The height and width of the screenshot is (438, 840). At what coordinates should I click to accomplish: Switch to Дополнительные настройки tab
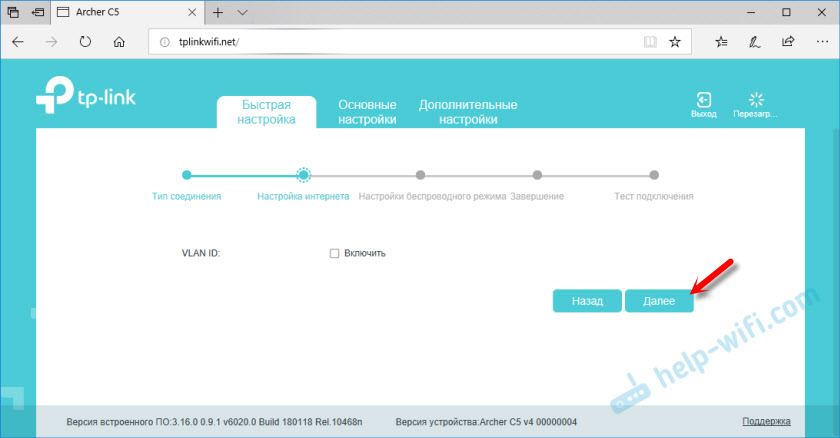(x=467, y=112)
